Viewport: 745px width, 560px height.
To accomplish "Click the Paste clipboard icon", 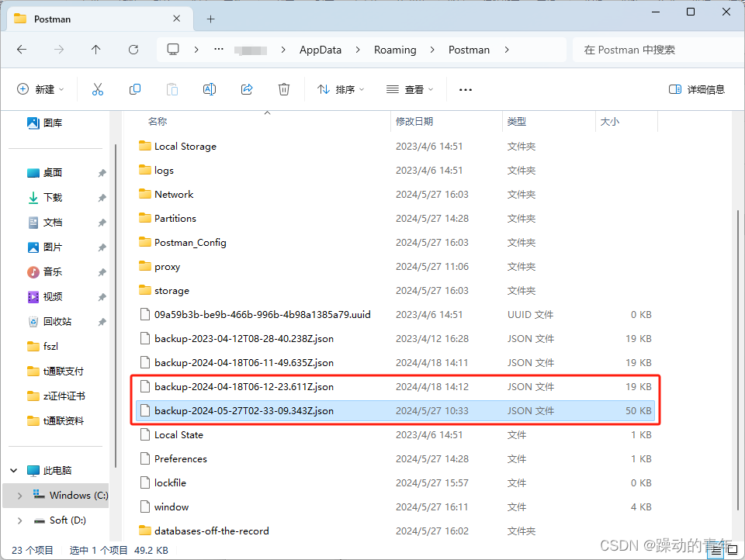I will pos(172,89).
